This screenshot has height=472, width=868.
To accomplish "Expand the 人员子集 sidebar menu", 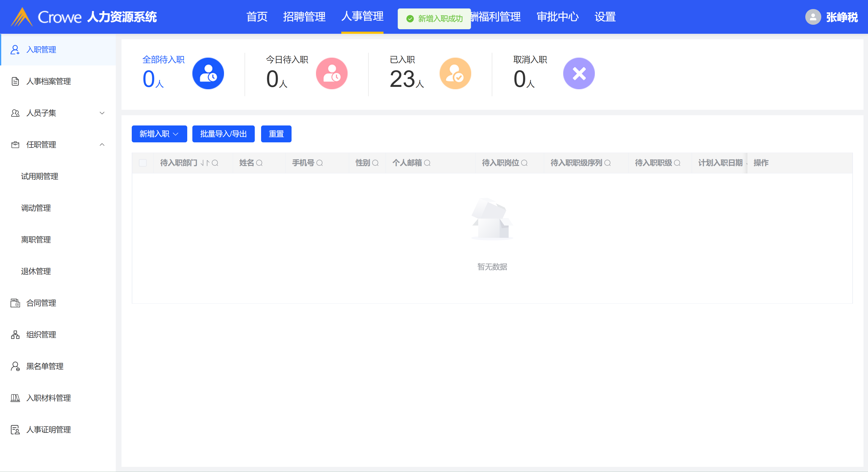I will pyautogui.click(x=58, y=113).
